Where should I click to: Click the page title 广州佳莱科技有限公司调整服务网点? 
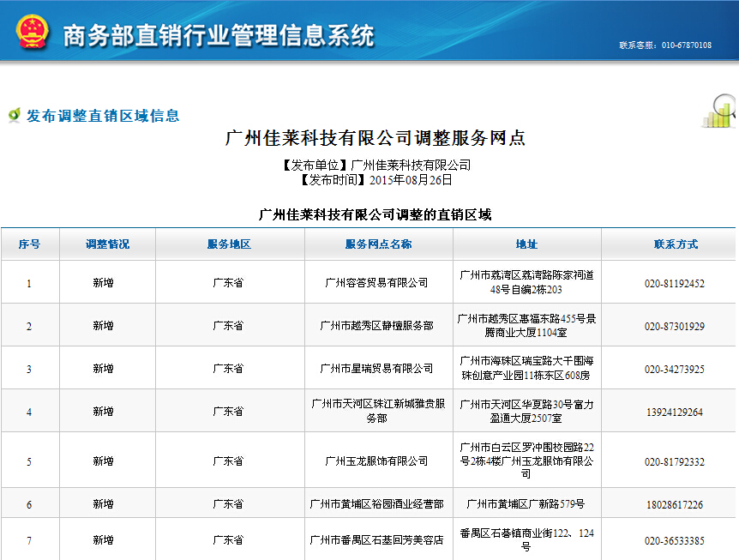(x=375, y=139)
